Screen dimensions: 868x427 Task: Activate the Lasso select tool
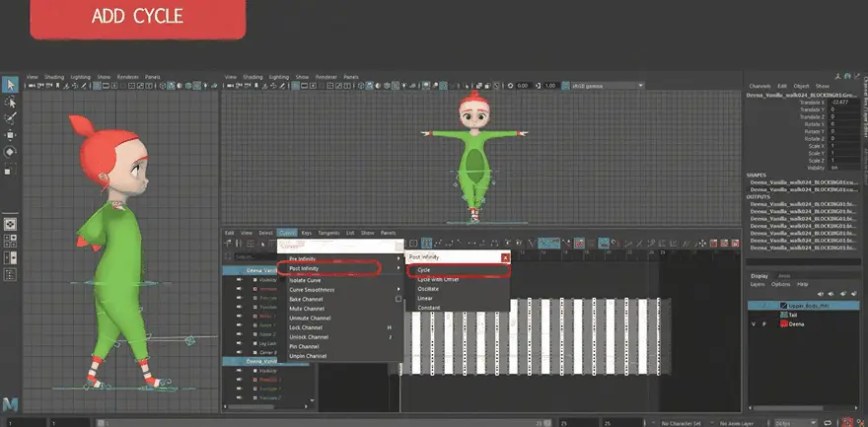click(10, 102)
